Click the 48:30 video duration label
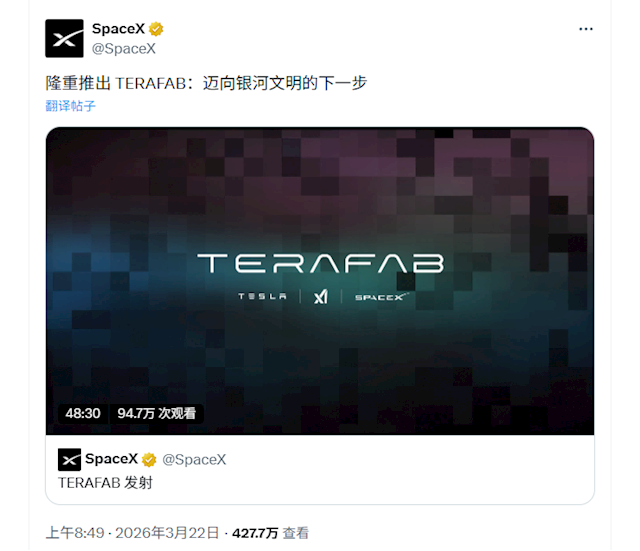Viewport: 640px width, 551px height. point(83,413)
